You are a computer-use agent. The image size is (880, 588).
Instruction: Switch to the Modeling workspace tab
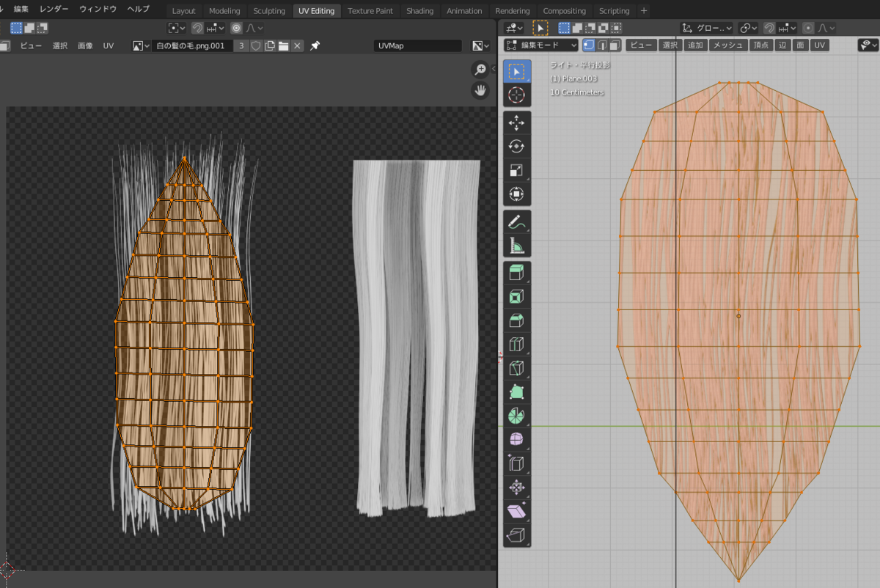coord(224,11)
